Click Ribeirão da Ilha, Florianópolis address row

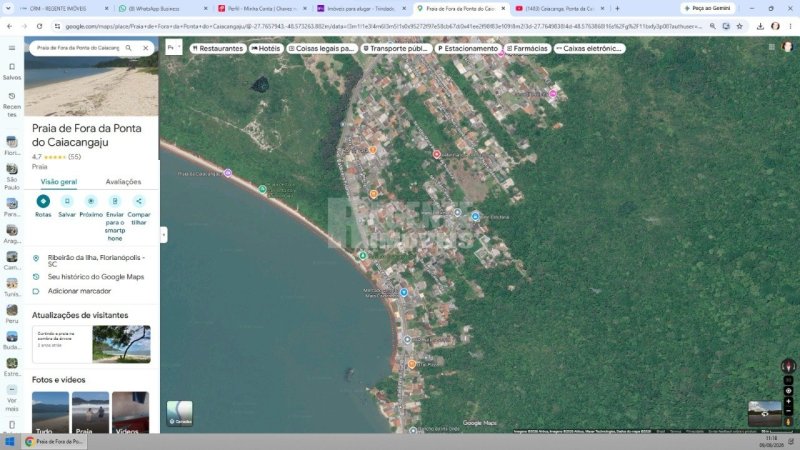point(91,261)
